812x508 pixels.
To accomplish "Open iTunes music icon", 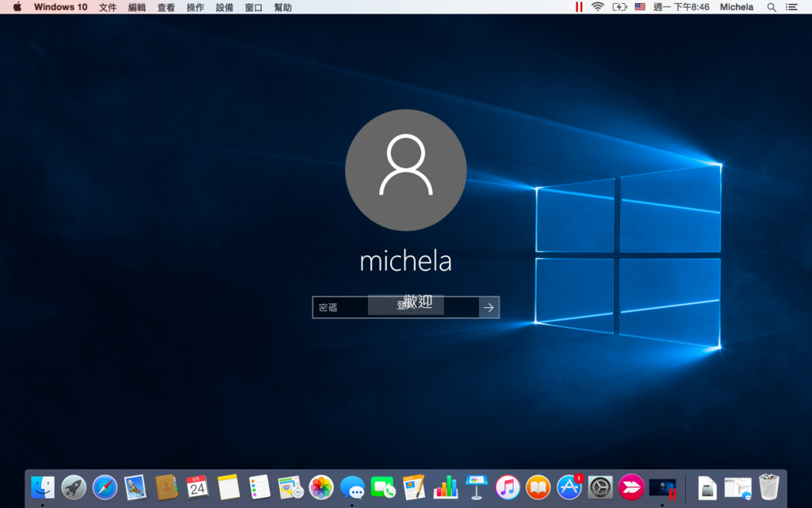I will tap(507, 487).
